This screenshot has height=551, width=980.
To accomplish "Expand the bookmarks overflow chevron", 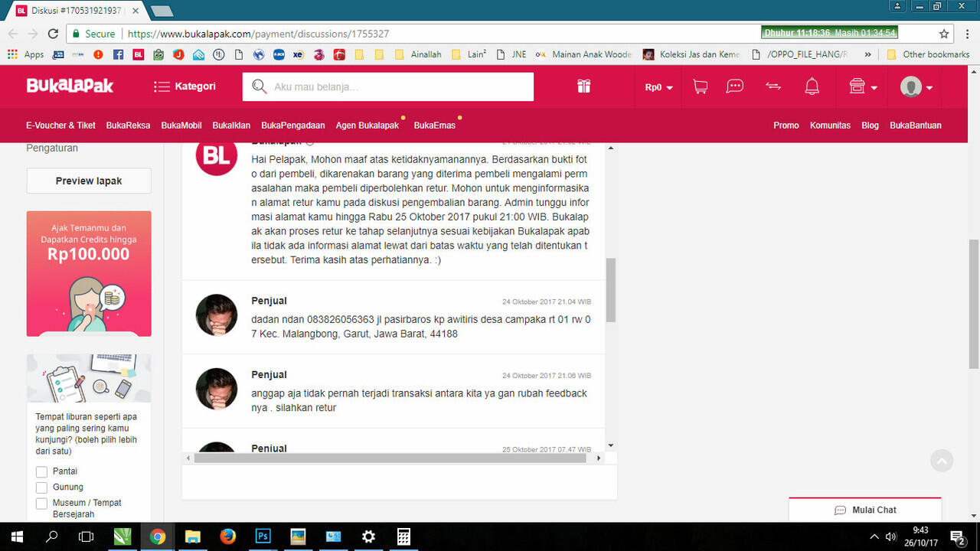I will [867, 54].
